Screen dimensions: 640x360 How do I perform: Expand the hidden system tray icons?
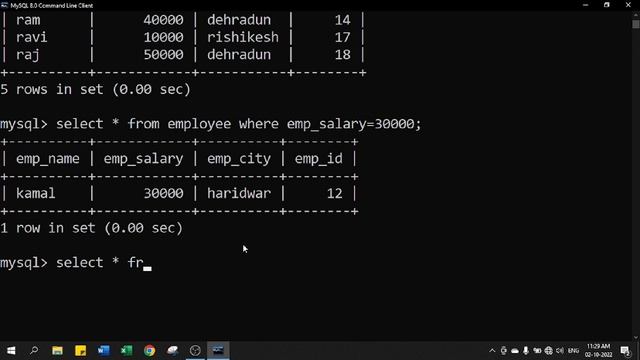492,351
